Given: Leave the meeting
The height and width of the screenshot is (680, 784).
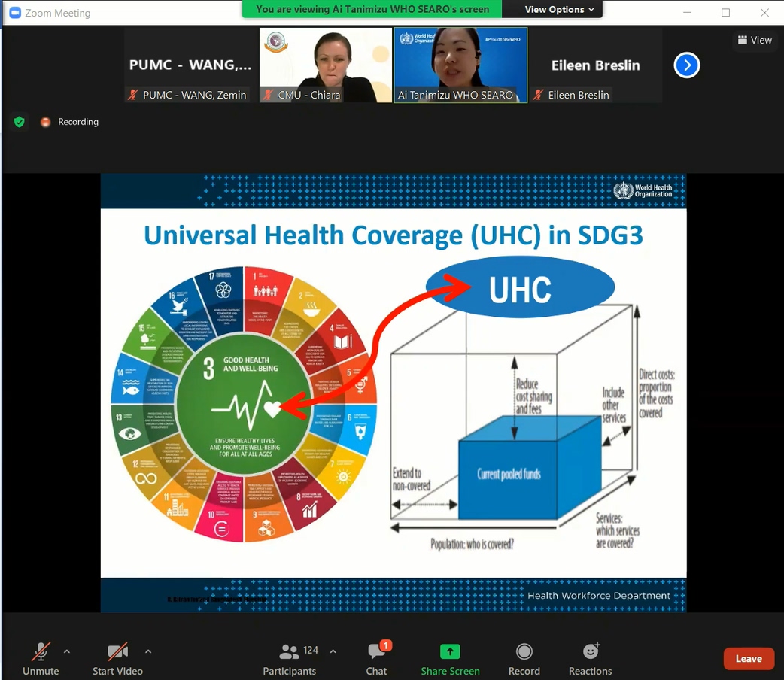Looking at the screenshot, I should coord(748,658).
